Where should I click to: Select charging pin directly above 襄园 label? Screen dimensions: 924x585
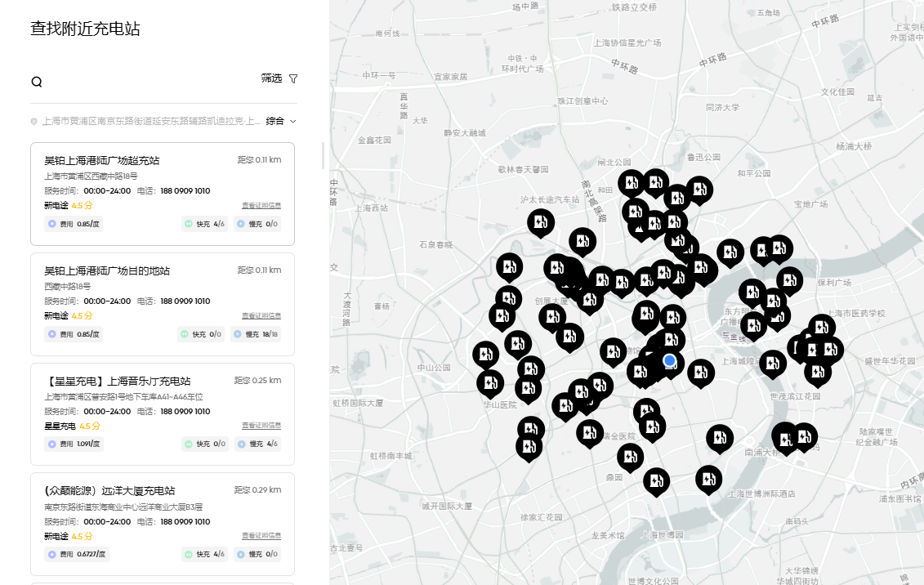coord(630,458)
